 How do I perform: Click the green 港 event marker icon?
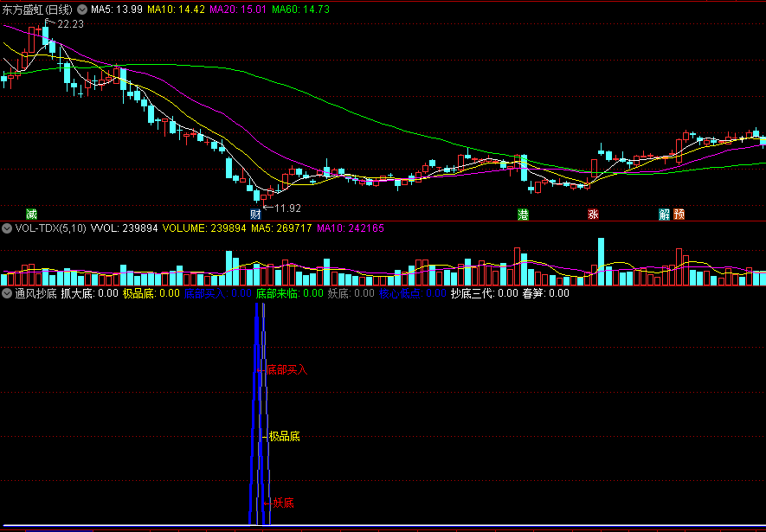523,214
